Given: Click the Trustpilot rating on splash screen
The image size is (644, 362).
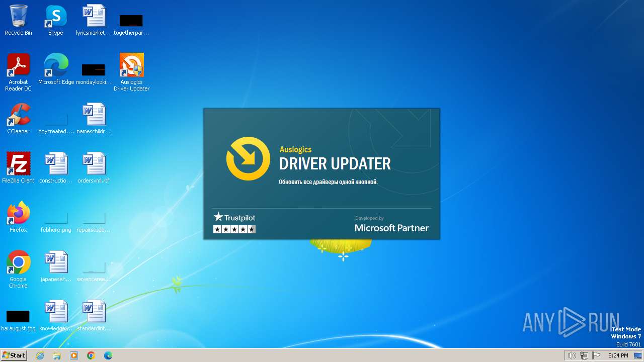Looking at the screenshot, I should click(234, 223).
